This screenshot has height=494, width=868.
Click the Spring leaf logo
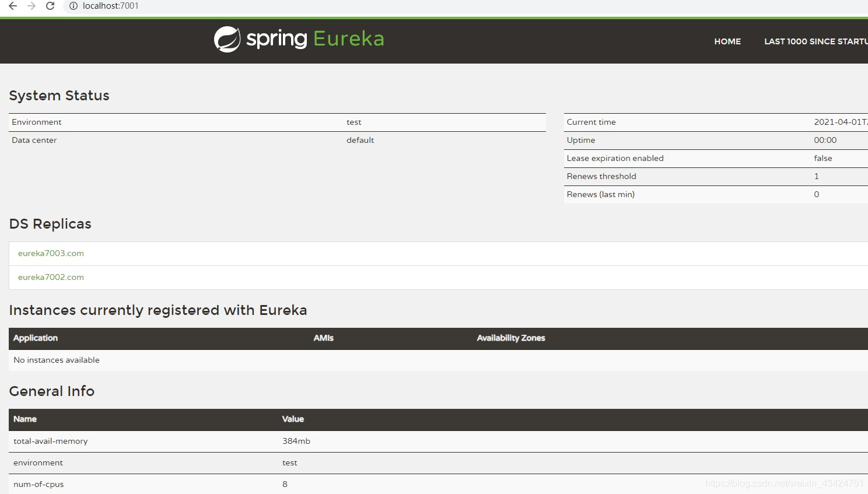point(227,39)
